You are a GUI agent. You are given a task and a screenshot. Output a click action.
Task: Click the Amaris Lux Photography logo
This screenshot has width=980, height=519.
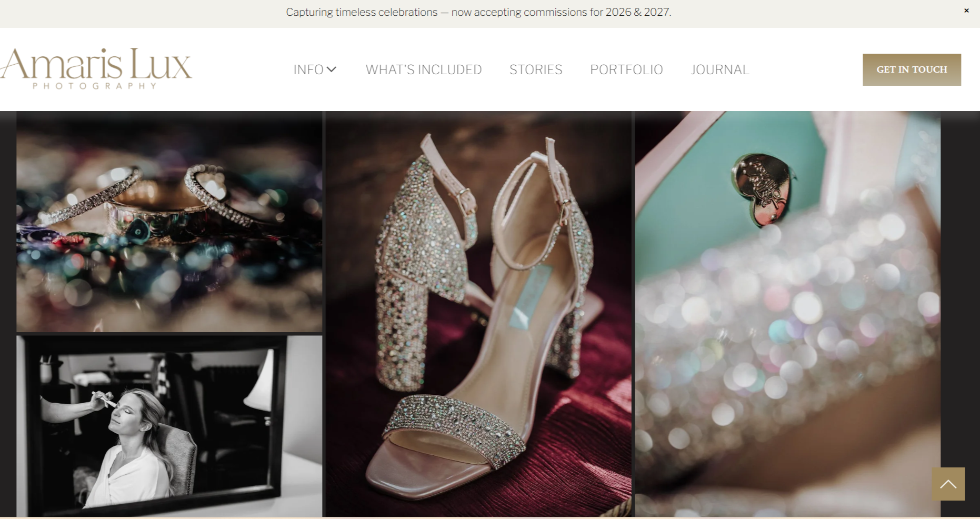(x=96, y=69)
